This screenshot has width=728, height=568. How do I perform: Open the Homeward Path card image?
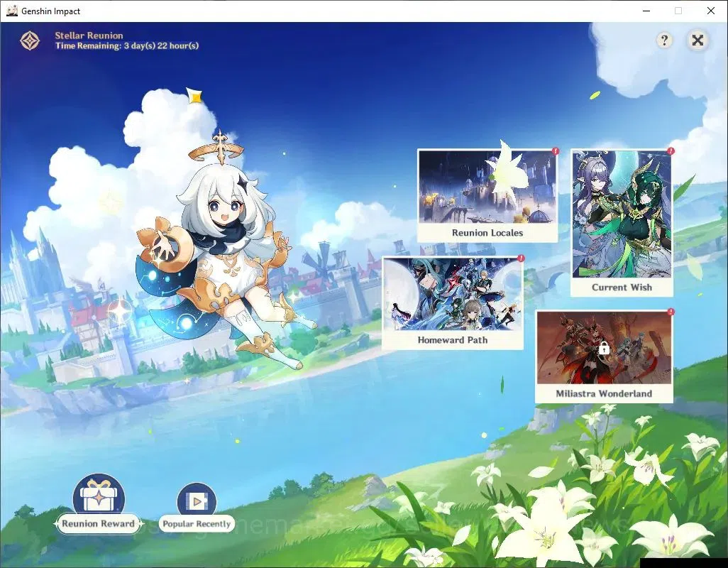point(452,294)
